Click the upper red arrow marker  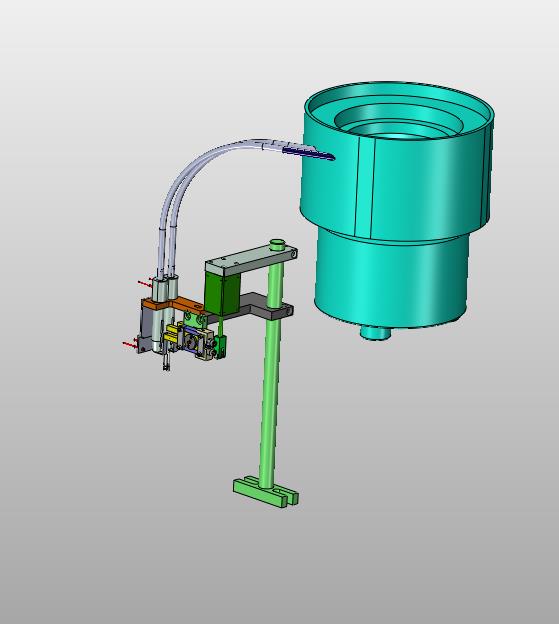tap(145, 283)
